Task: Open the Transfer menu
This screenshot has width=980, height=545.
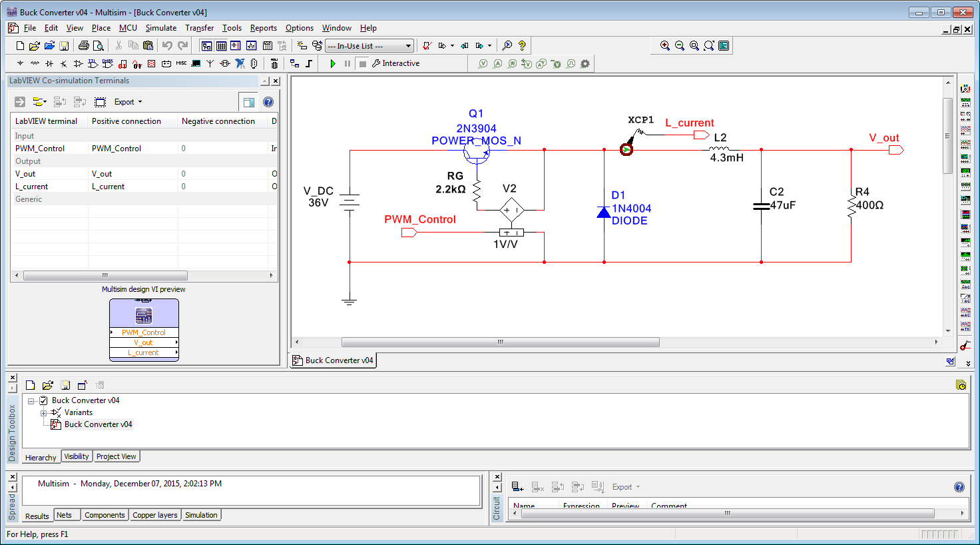Action: 199,28
